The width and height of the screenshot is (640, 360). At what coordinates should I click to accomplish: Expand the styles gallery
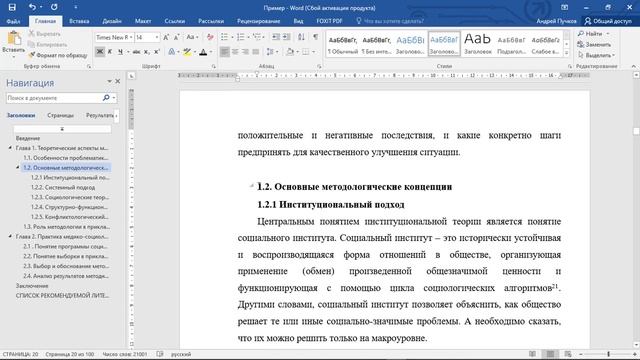567,53
